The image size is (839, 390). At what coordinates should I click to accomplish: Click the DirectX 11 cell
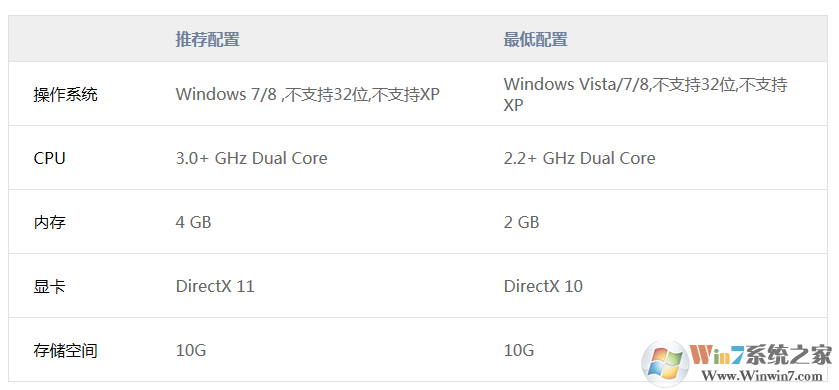coord(215,286)
